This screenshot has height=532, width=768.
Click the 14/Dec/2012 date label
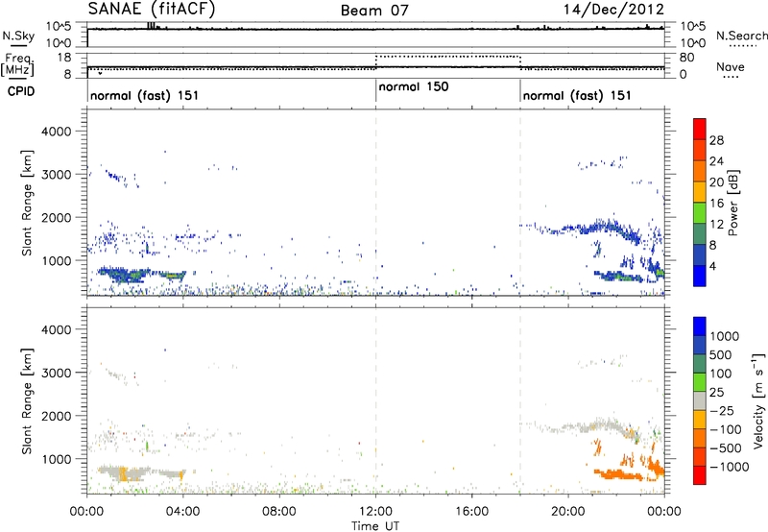pos(613,10)
